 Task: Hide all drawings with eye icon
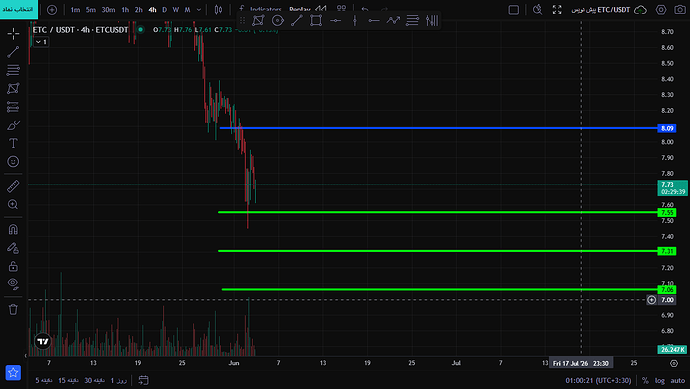click(13, 284)
